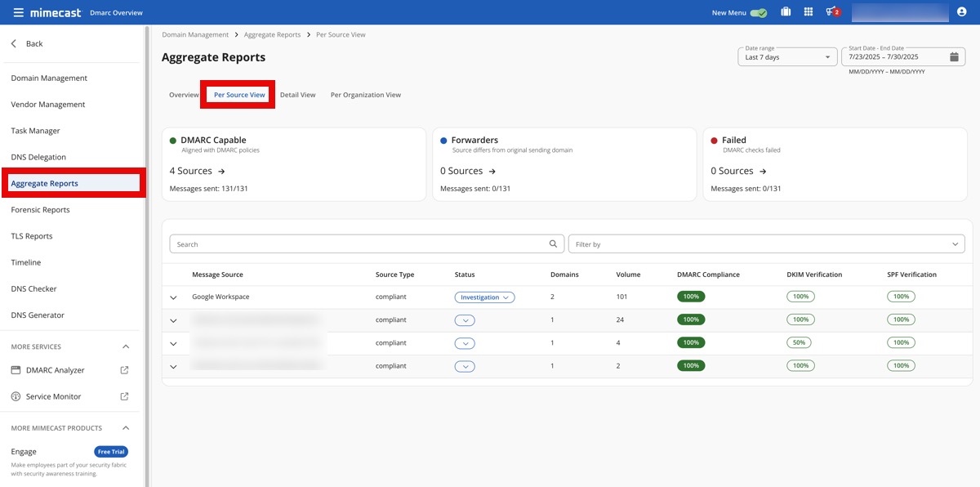Open the Investigation status dropdown

click(x=484, y=297)
